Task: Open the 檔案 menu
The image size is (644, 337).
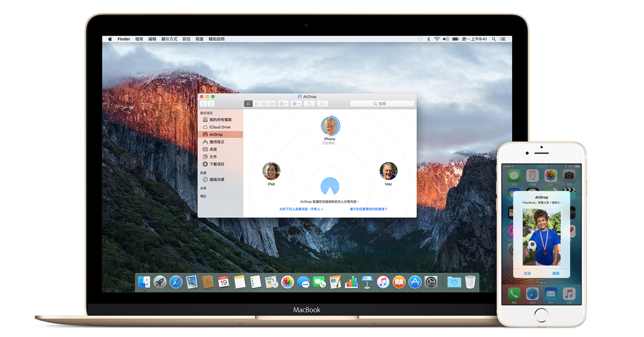Action: (x=140, y=39)
